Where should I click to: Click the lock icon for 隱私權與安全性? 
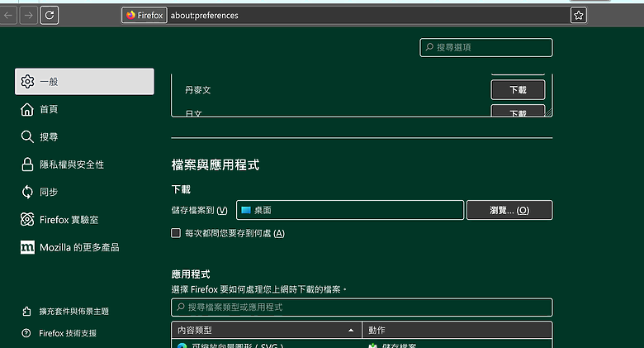click(27, 164)
